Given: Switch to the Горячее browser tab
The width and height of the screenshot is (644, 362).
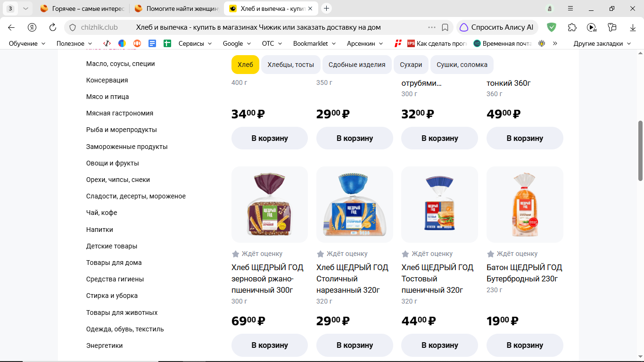Looking at the screenshot, I should (x=82, y=8).
